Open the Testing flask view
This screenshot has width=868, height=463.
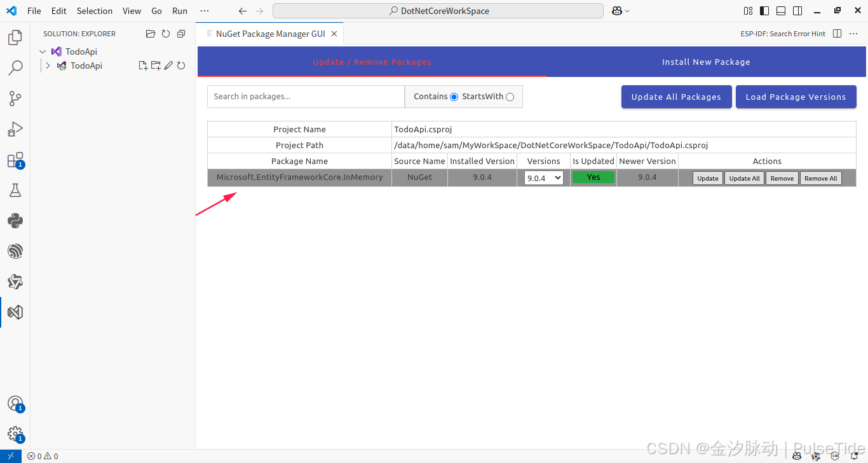pos(15,190)
